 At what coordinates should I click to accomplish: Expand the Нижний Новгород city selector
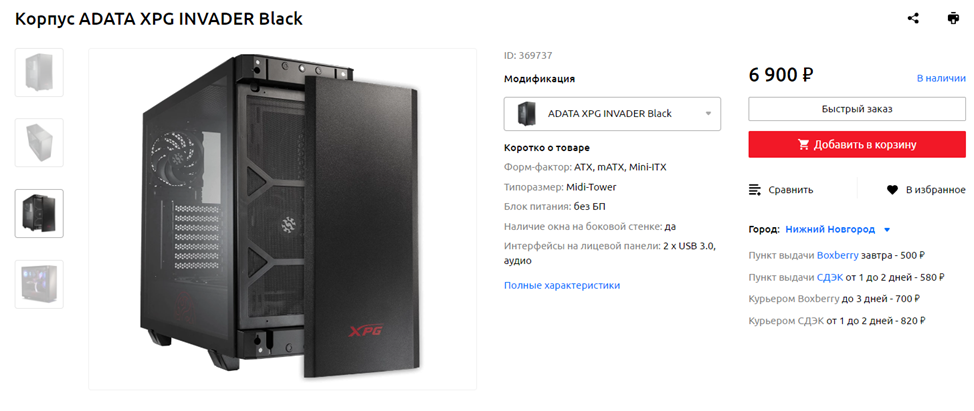click(830, 229)
